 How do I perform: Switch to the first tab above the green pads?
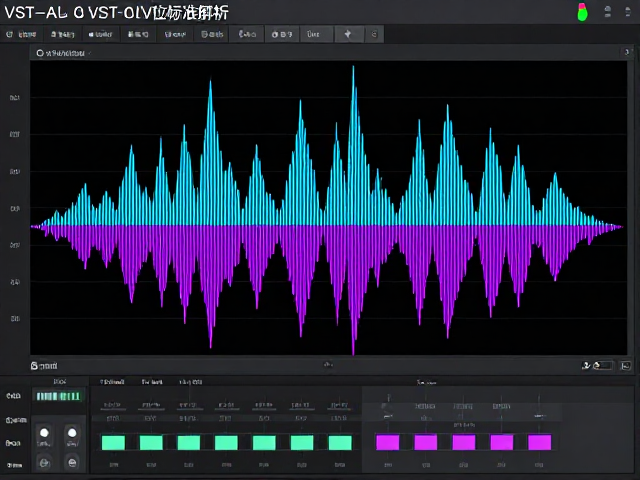[x=112, y=382]
